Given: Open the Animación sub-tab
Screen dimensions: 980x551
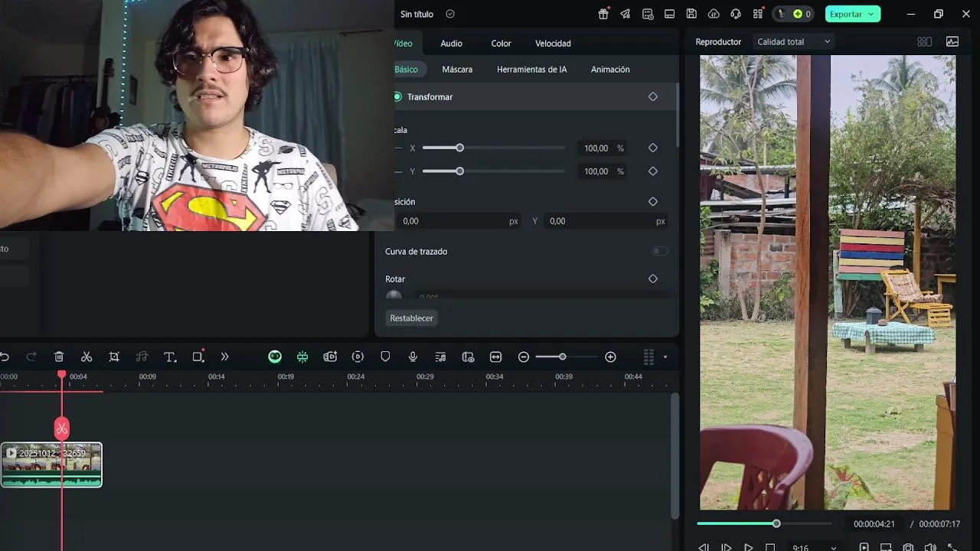Looking at the screenshot, I should coord(610,70).
